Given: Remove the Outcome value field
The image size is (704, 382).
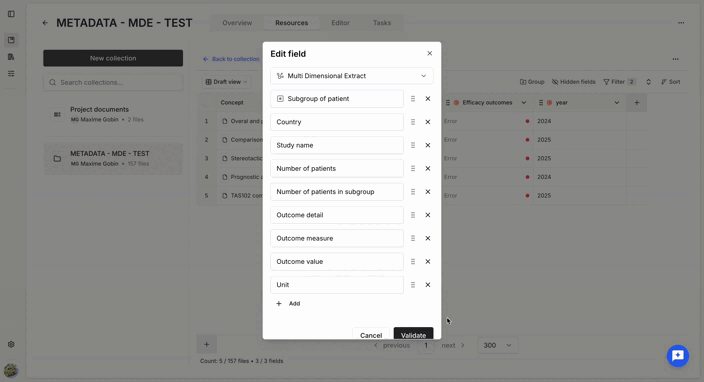Looking at the screenshot, I should pos(428,262).
